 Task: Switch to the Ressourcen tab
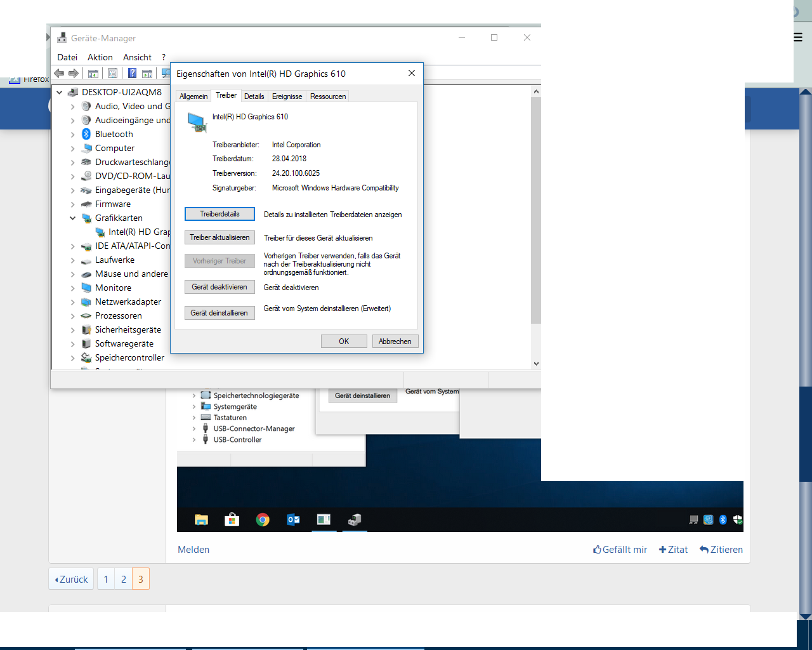pos(328,96)
